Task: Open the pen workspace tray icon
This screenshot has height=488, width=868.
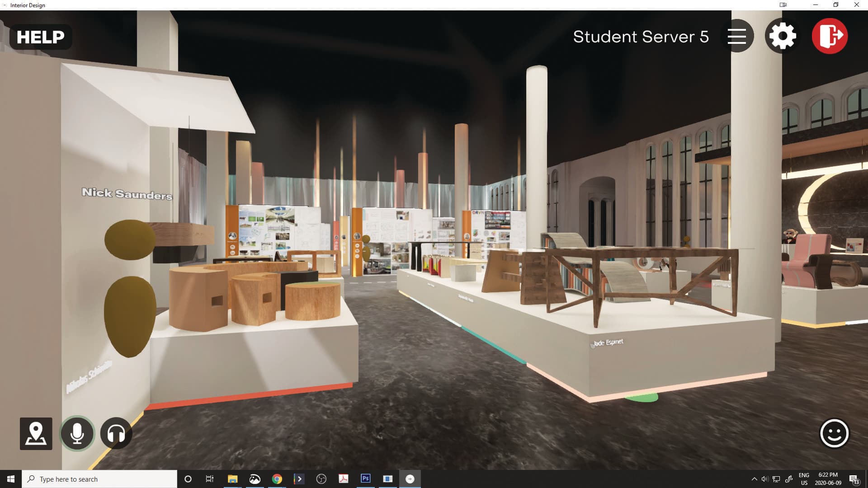Action: [x=789, y=479]
